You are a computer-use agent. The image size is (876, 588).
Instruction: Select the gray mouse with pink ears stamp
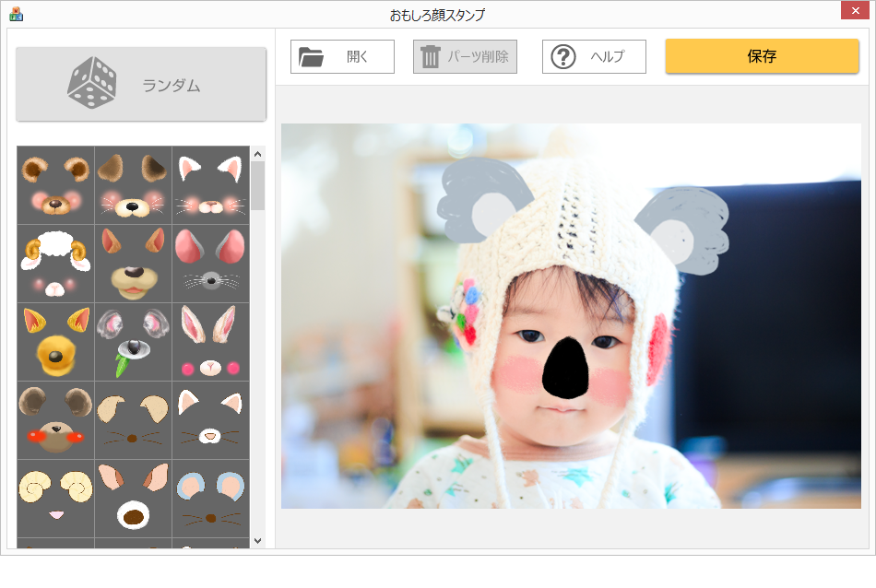(210, 264)
